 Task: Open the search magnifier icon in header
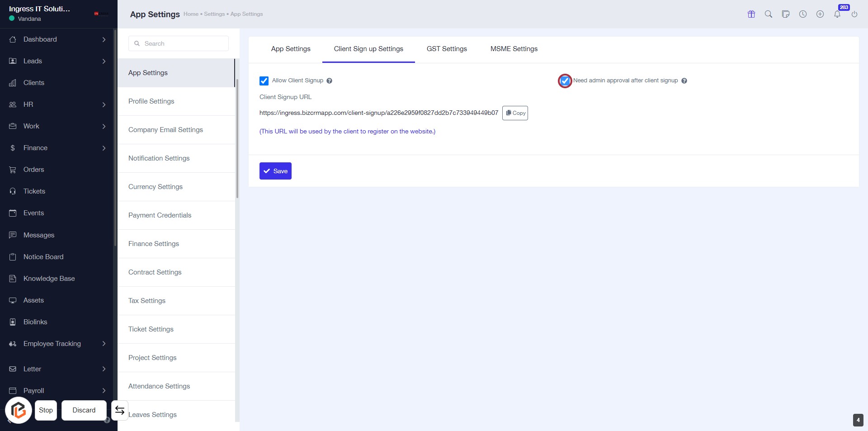(769, 14)
